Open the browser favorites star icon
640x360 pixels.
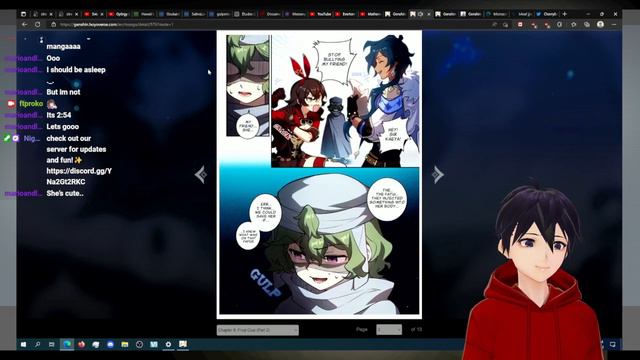573,24
